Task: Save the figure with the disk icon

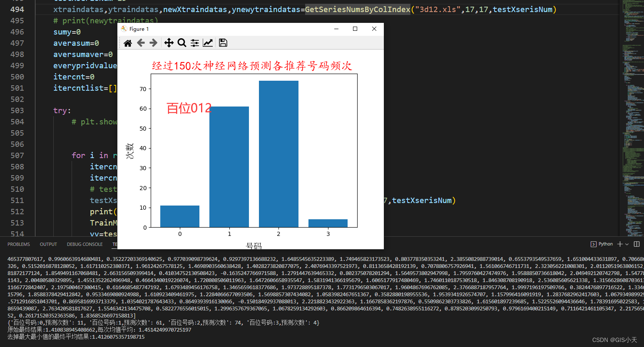Action: point(223,43)
